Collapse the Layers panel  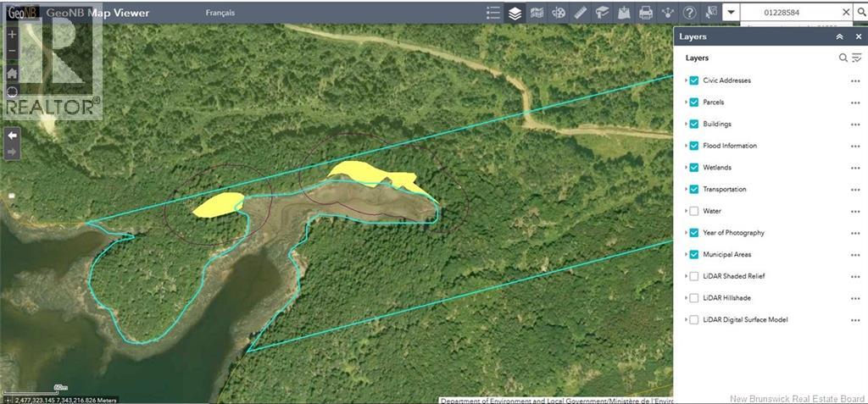click(x=840, y=36)
